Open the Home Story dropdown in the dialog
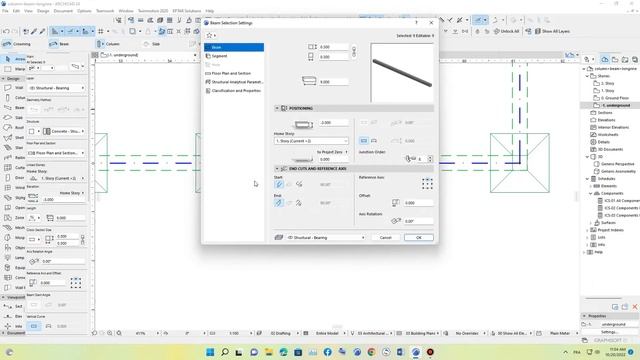This screenshot has height=360, width=640. (311, 141)
